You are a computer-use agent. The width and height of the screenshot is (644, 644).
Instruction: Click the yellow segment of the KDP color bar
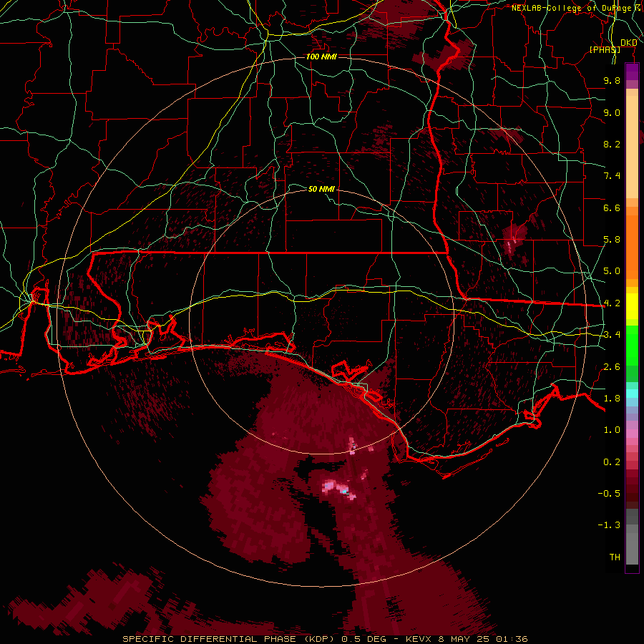tap(632, 306)
